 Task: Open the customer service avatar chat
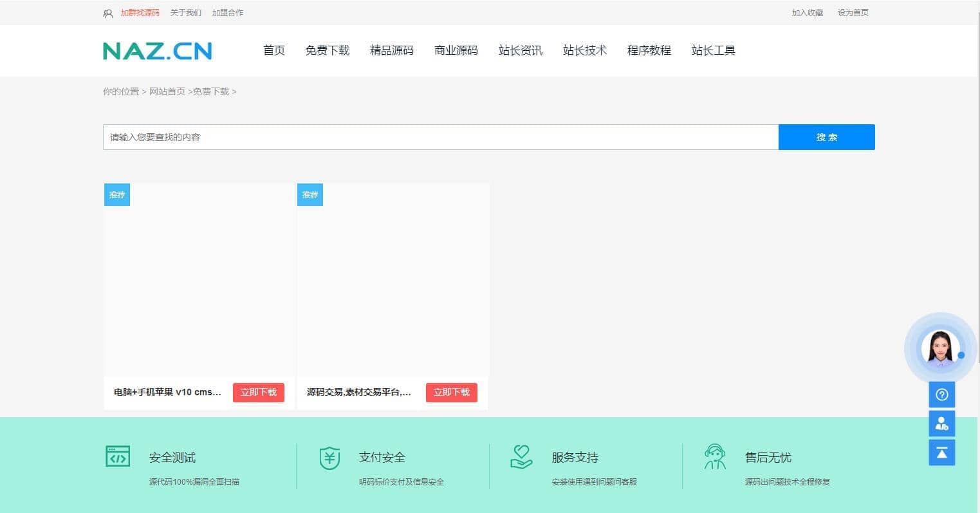pos(940,349)
